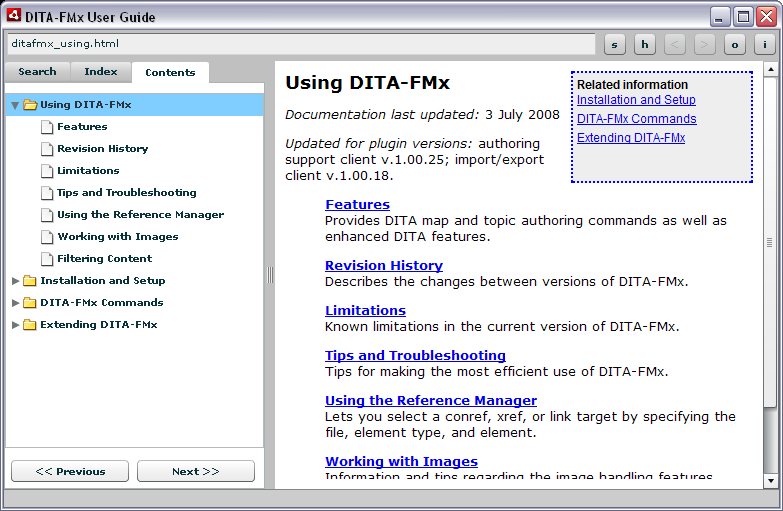The image size is (783, 511).
Task: Click the DITA-FMx app icon in title bar
Action: [x=13, y=15]
